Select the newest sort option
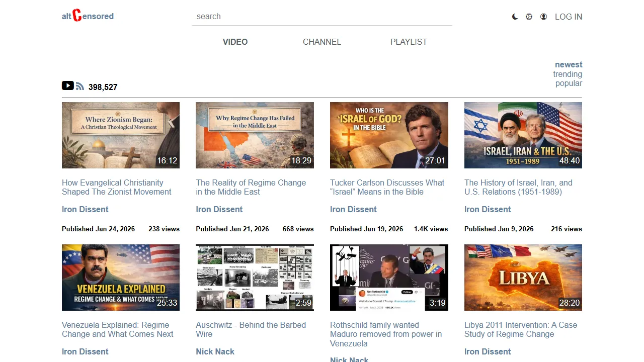The width and height of the screenshot is (644, 362). pyautogui.click(x=569, y=64)
